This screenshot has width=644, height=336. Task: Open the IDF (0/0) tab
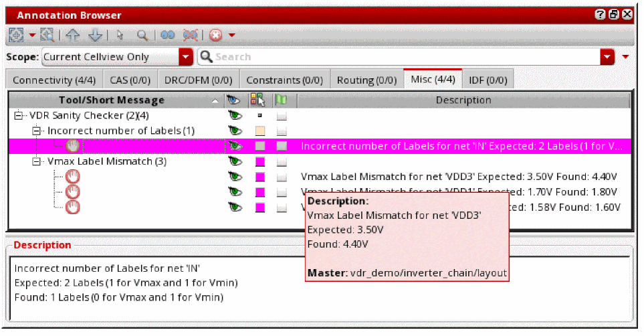pos(488,80)
